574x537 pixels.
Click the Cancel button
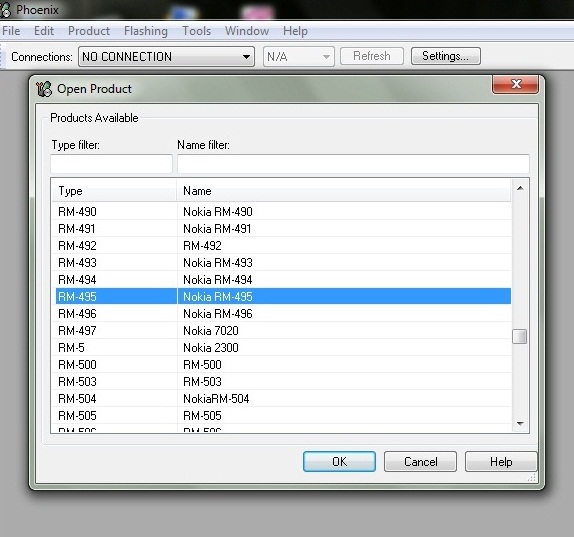click(x=421, y=462)
